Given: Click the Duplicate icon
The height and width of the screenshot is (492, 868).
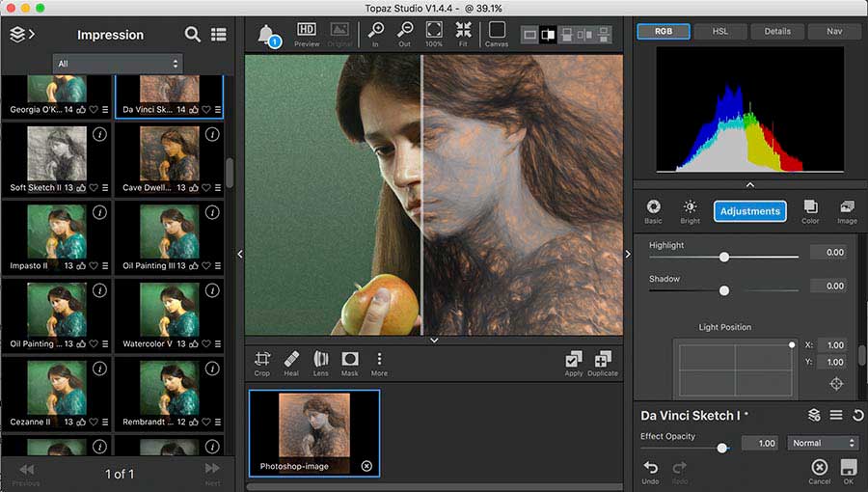Looking at the screenshot, I should (x=603, y=360).
